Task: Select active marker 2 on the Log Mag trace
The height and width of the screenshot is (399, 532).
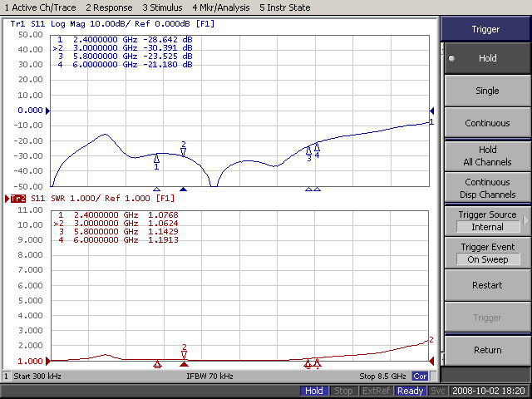Action: point(184,151)
